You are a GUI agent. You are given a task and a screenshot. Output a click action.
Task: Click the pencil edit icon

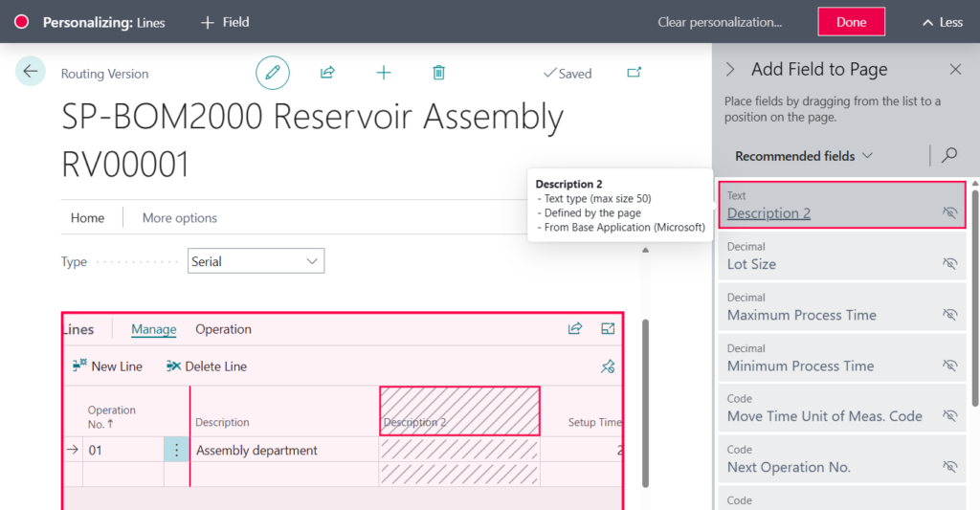(x=273, y=73)
